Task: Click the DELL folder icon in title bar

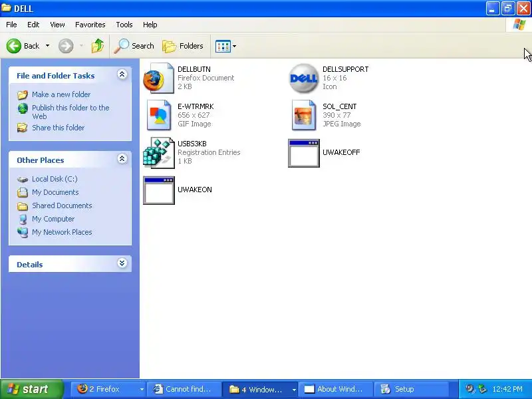Action: [6, 8]
